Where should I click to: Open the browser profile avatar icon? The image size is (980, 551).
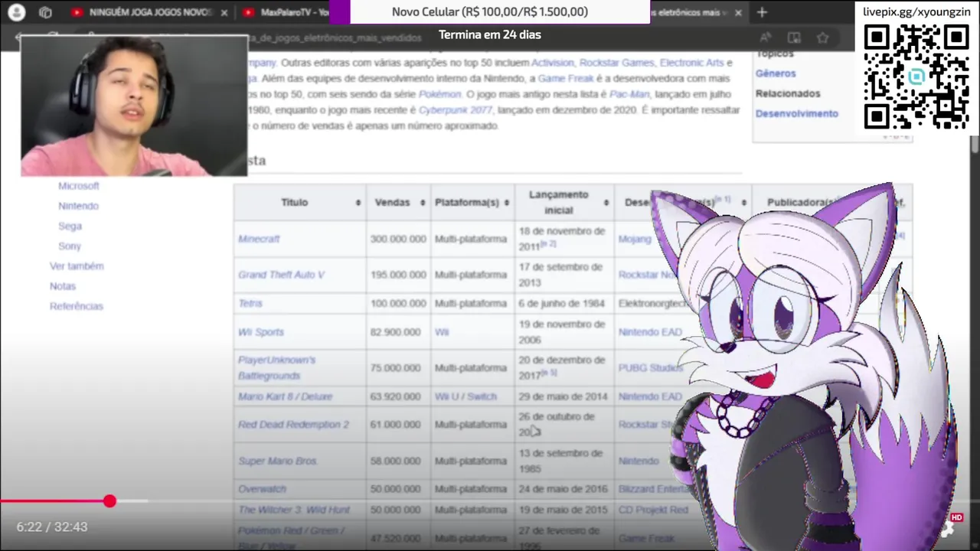coord(16,12)
